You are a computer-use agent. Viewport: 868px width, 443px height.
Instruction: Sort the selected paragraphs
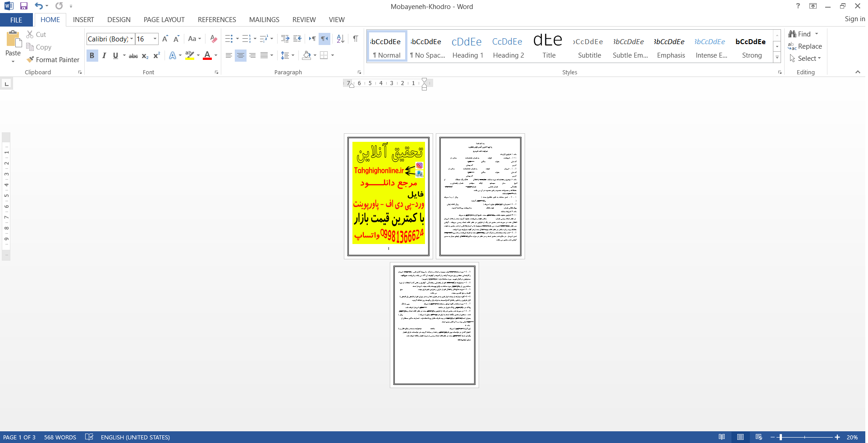click(x=341, y=39)
